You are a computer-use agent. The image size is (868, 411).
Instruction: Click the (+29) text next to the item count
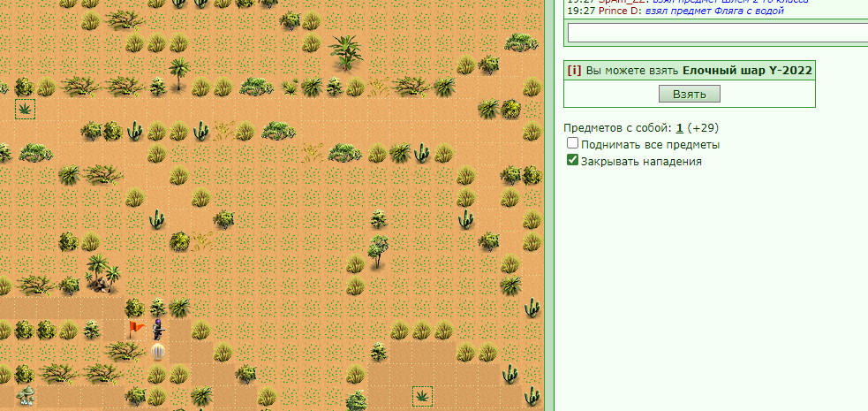(703, 128)
